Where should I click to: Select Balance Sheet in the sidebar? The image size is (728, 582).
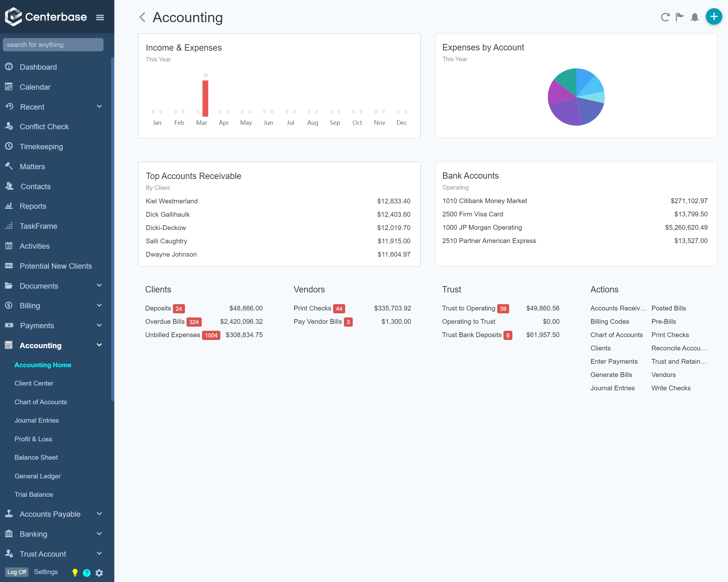click(36, 457)
